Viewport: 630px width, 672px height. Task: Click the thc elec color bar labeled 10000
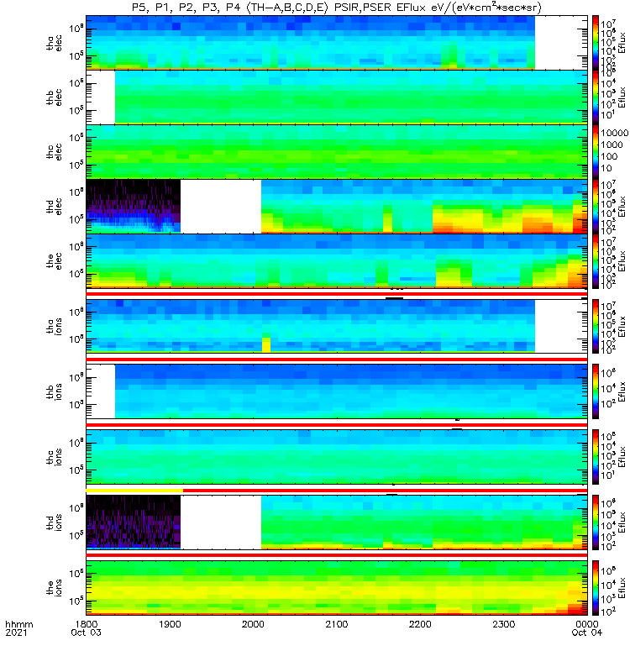(x=596, y=152)
